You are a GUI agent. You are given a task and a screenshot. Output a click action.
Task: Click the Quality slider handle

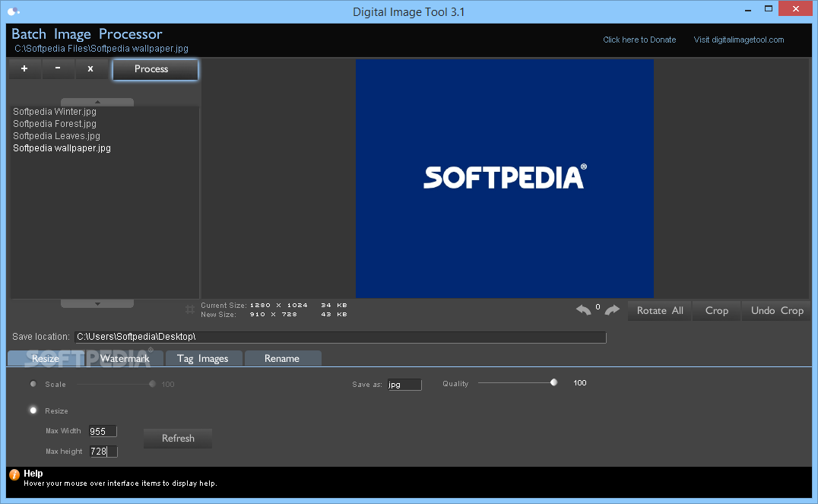pos(553,382)
